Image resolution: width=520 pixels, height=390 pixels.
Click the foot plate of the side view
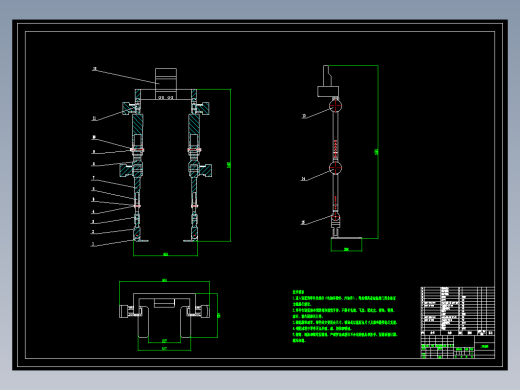tap(346, 238)
